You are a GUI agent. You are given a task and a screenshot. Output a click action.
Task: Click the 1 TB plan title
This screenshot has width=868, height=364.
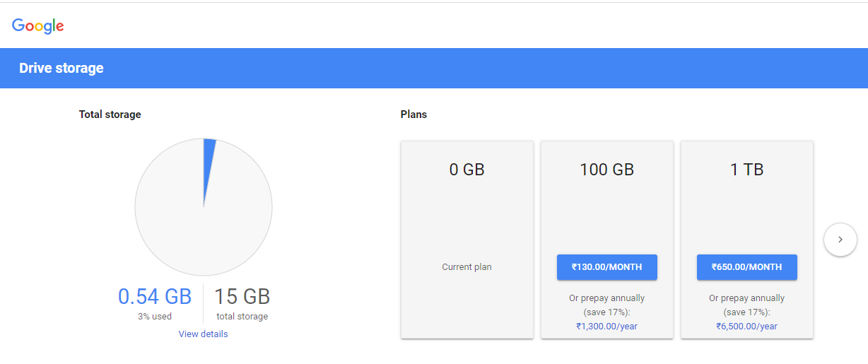tap(746, 170)
